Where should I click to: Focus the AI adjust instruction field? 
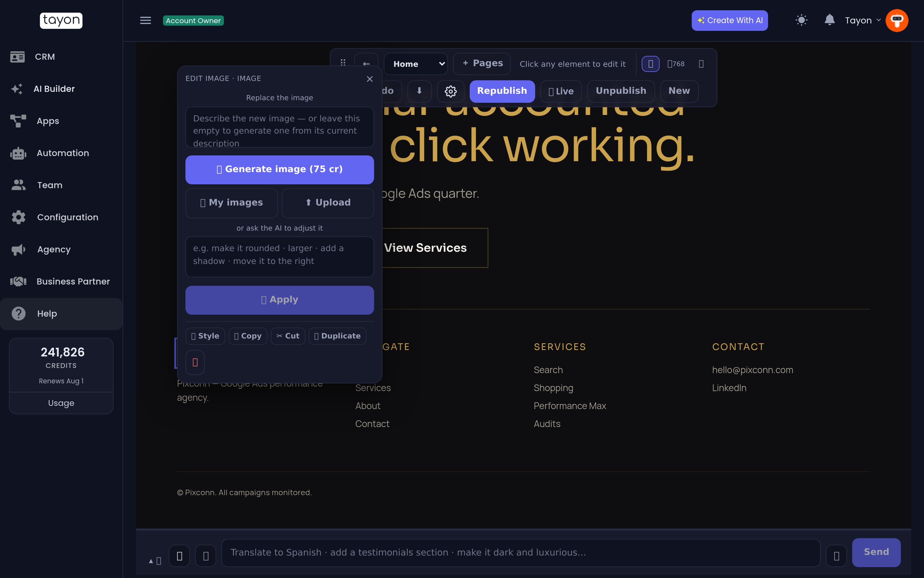point(279,257)
